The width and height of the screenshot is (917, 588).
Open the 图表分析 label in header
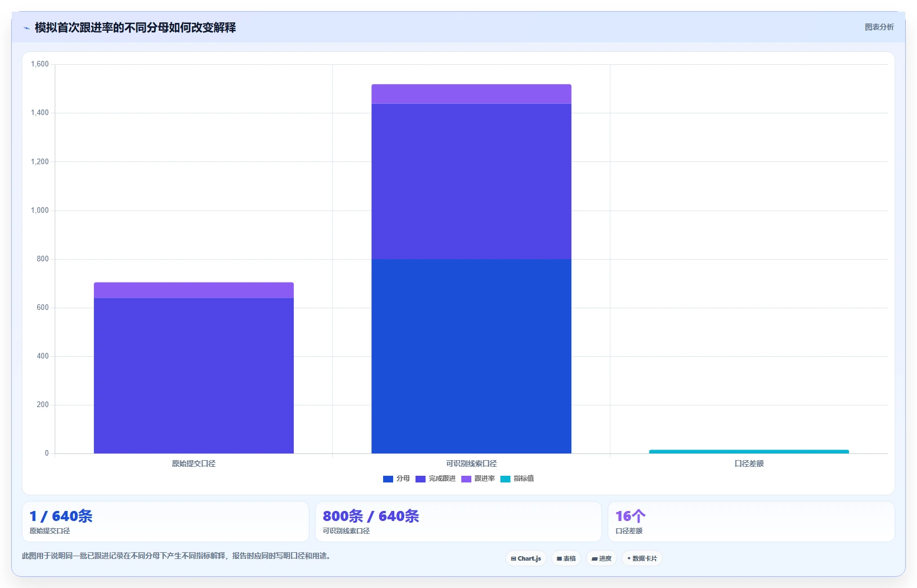click(x=879, y=27)
